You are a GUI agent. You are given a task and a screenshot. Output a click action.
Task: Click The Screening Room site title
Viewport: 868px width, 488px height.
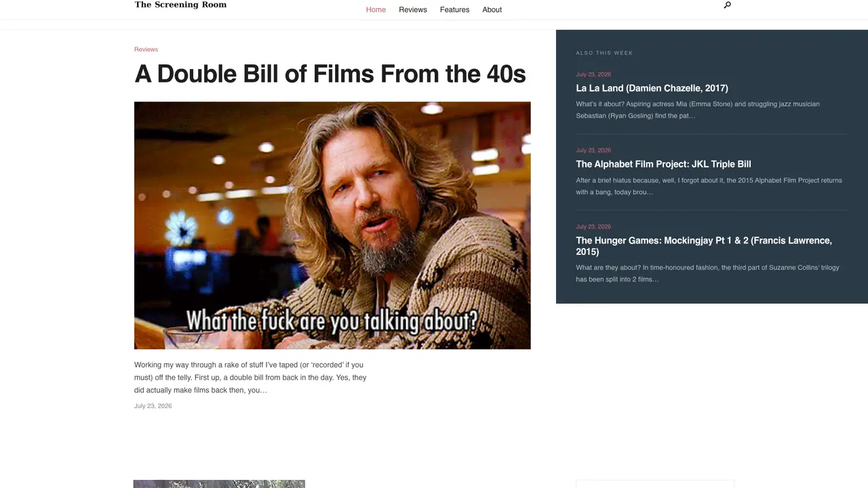coord(180,5)
